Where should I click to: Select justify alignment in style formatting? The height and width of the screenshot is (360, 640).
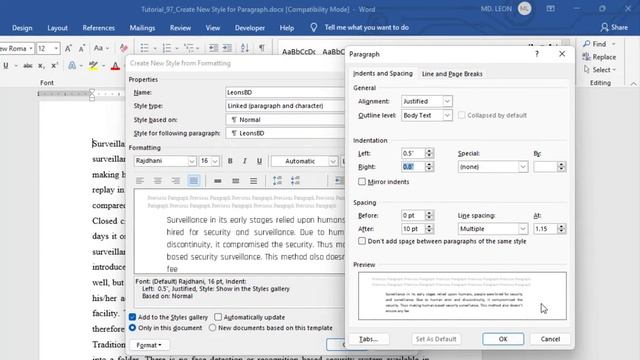pos(193,181)
